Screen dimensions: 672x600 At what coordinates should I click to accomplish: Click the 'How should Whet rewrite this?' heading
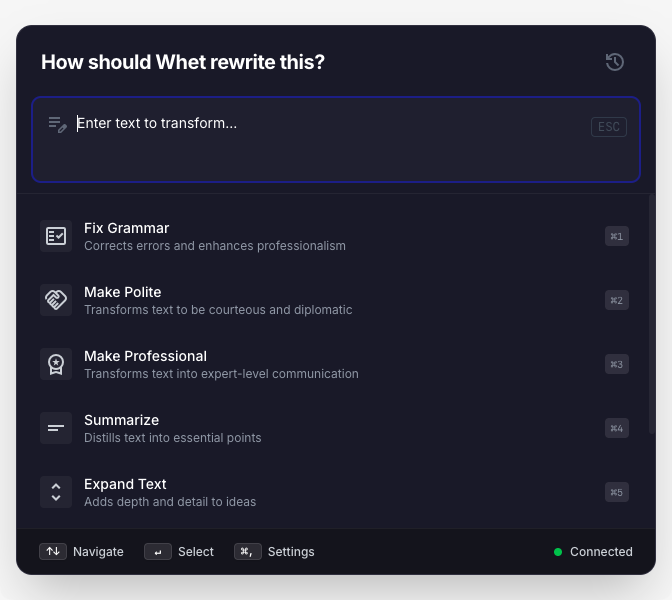point(183,62)
